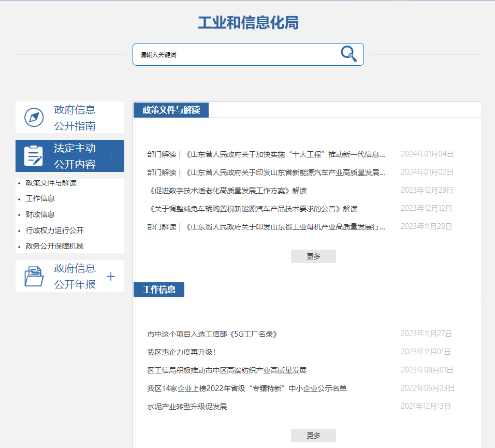
Task: Click date 2023年11月27日
Action: click(426, 334)
